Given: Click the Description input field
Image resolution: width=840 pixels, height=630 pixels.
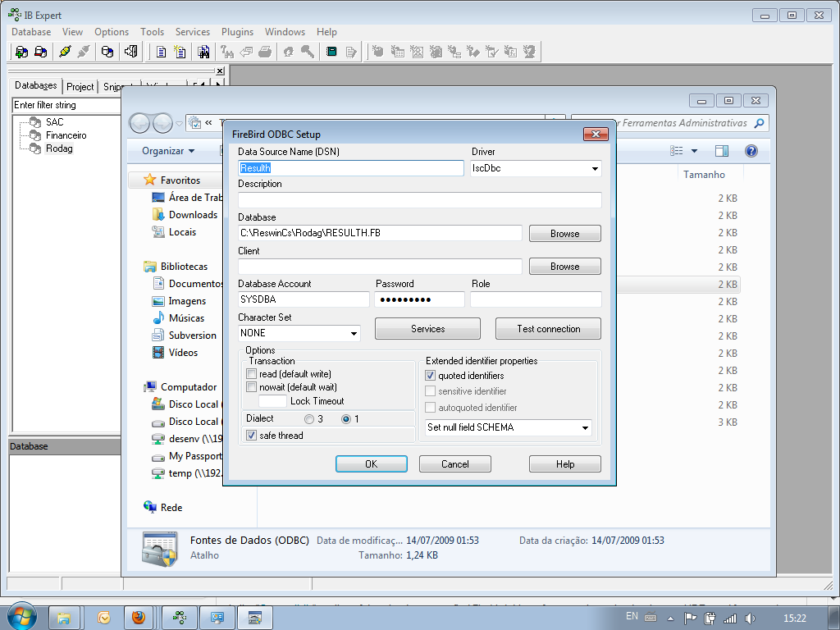Looking at the screenshot, I should pyautogui.click(x=419, y=200).
